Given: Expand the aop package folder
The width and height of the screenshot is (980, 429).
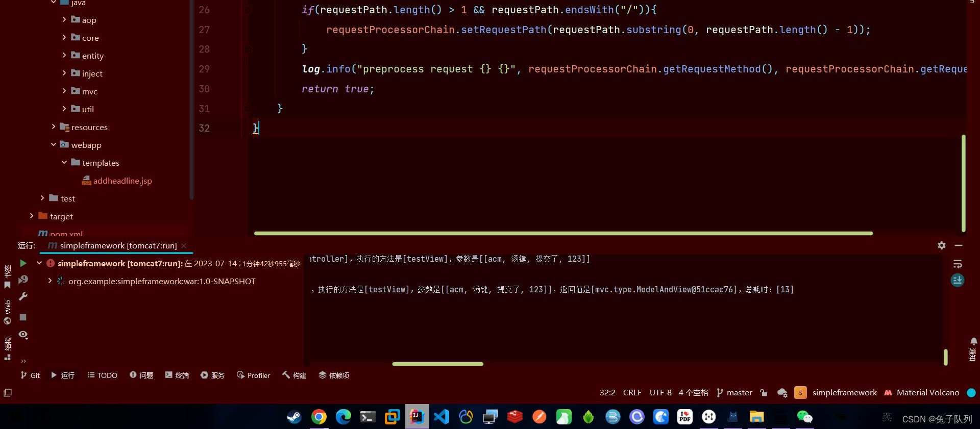Looking at the screenshot, I should tap(64, 19).
